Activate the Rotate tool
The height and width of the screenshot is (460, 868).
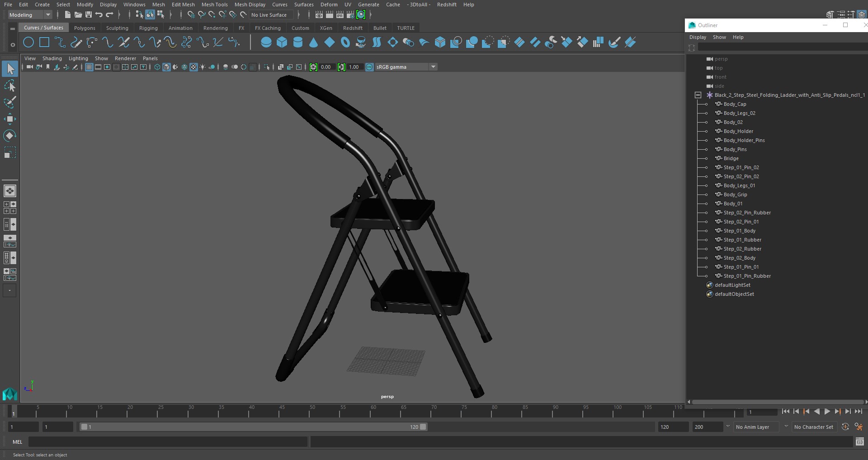click(x=9, y=136)
